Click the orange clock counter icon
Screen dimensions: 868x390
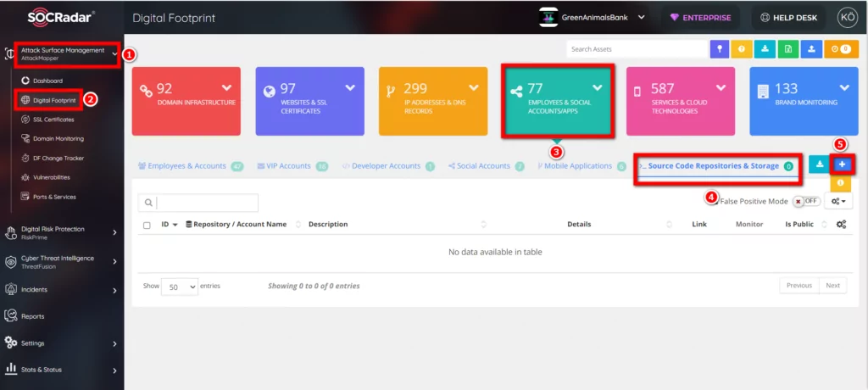pyautogui.click(x=841, y=49)
